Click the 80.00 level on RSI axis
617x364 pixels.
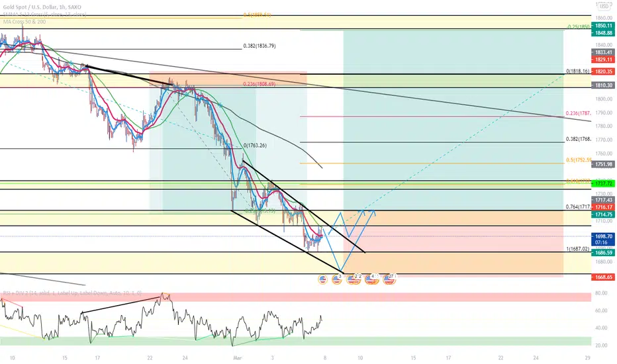601,293
